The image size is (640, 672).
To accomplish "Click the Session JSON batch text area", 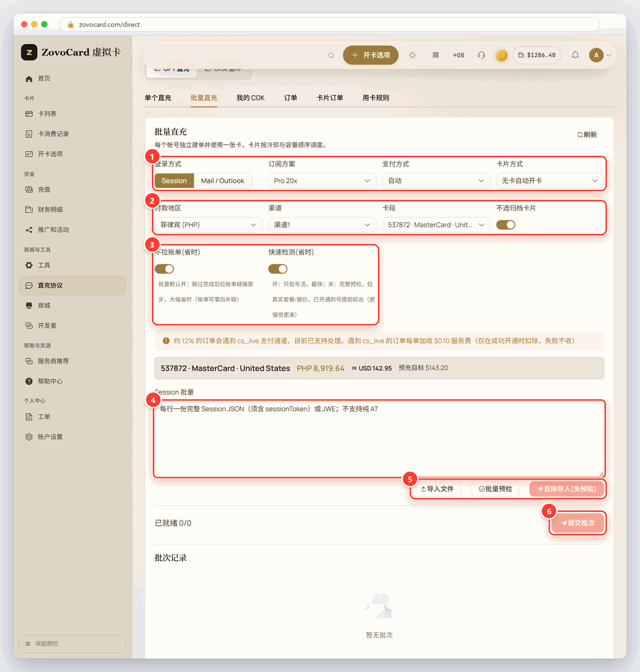I will (379, 439).
